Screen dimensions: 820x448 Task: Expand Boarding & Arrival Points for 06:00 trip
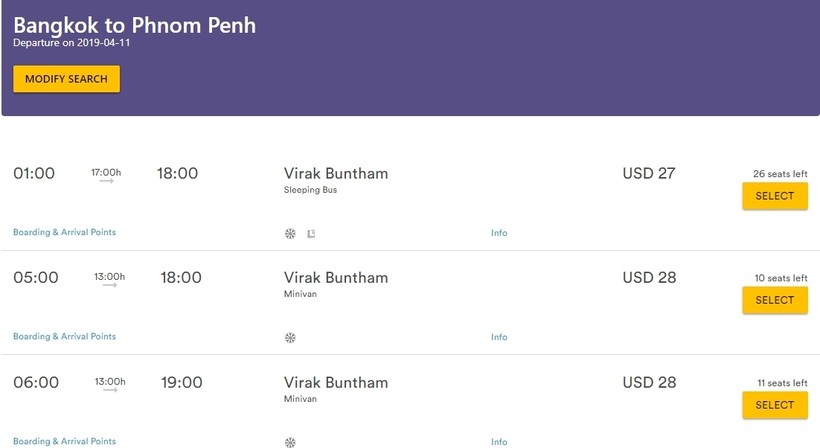click(64, 441)
